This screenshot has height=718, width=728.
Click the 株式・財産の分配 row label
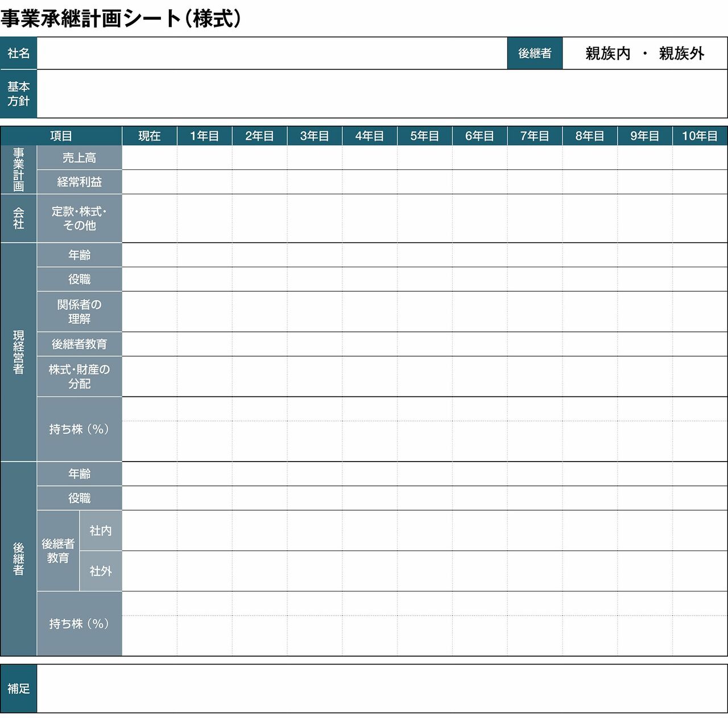tap(79, 376)
